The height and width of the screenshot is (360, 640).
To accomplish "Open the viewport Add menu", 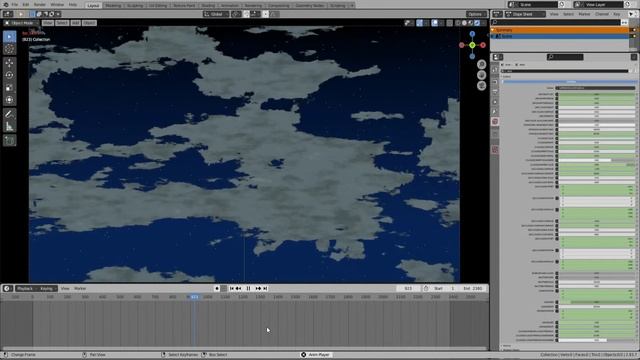I will (x=76, y=23).
